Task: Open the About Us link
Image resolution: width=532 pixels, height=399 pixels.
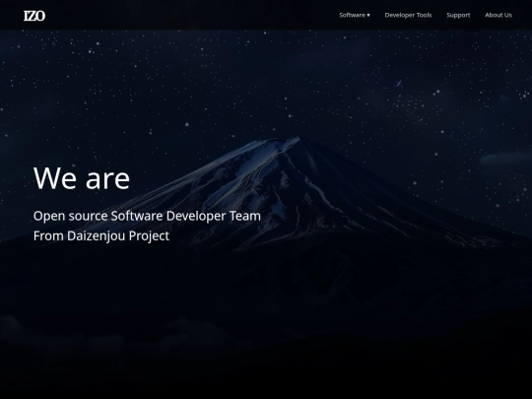Action: pos(499,15)
